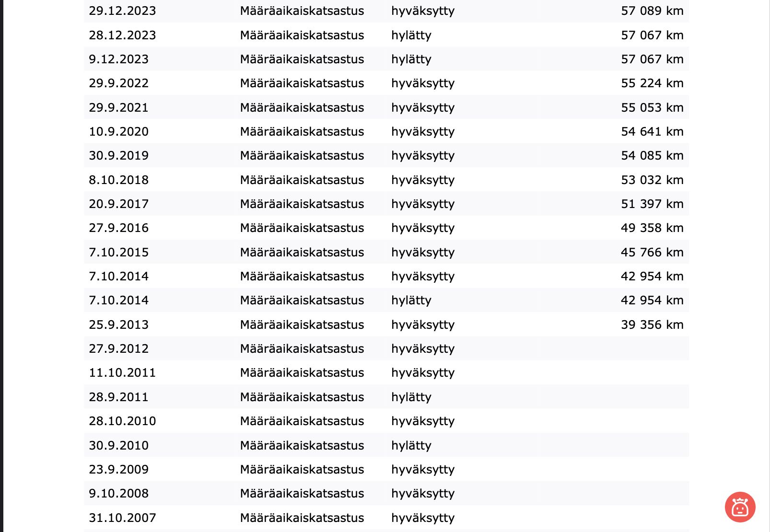Click hyväksytty in the 23.9.2009 row
This screenshot has width=770, height=532.
(x=423, y=469)
